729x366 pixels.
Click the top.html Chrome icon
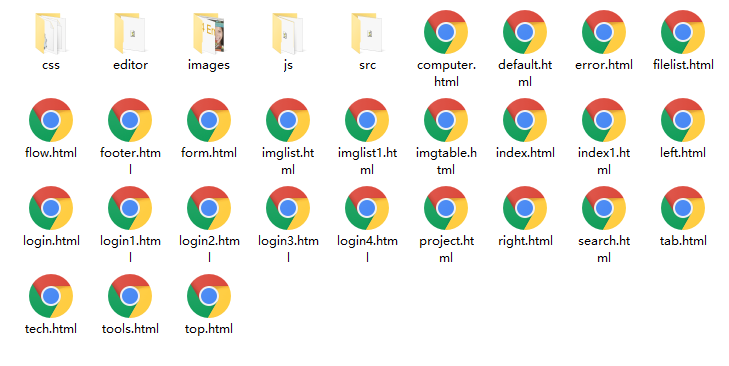pos(209,296)
